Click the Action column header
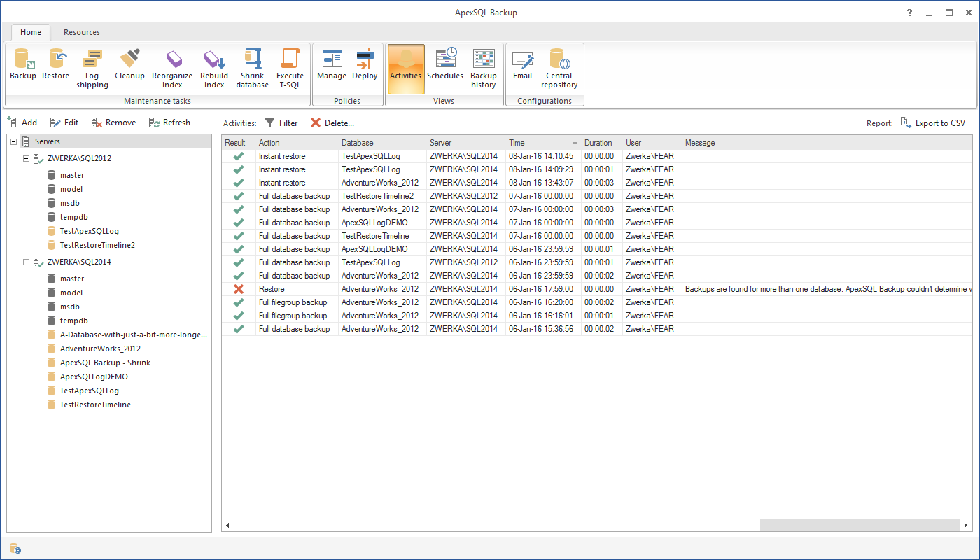Screen dimensions: 980x560 [x=297, y=143]
